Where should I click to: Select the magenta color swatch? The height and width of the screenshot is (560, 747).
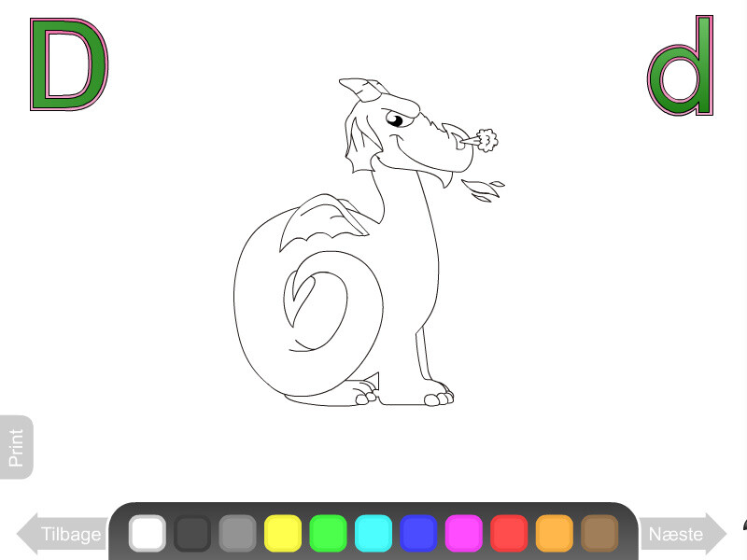click(x=464, y=533)
